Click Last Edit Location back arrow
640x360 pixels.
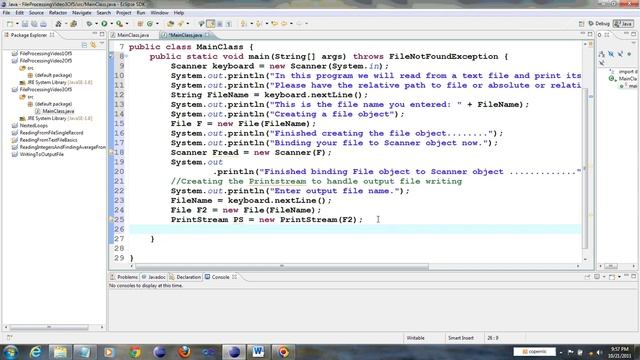coord(275,24)
